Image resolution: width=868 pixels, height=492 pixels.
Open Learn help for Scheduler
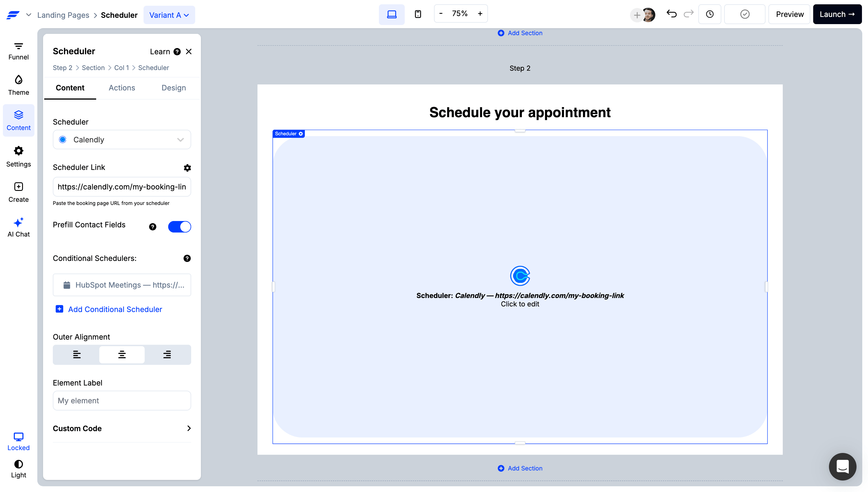point(165,51)
